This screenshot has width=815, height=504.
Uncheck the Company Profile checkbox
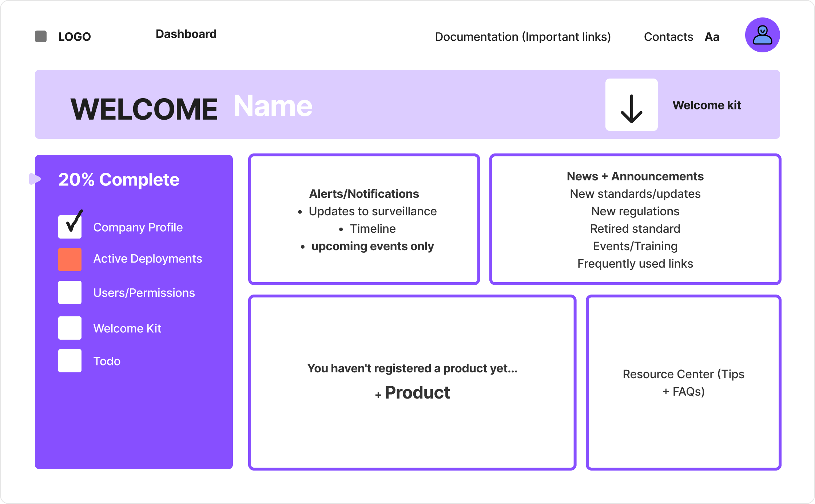70,227
